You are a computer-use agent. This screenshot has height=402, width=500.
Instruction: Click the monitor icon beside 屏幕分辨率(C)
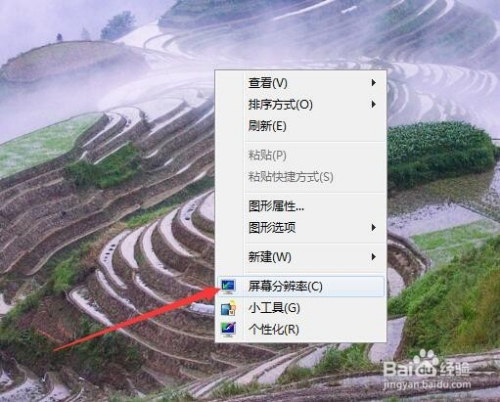coord(229,286)
